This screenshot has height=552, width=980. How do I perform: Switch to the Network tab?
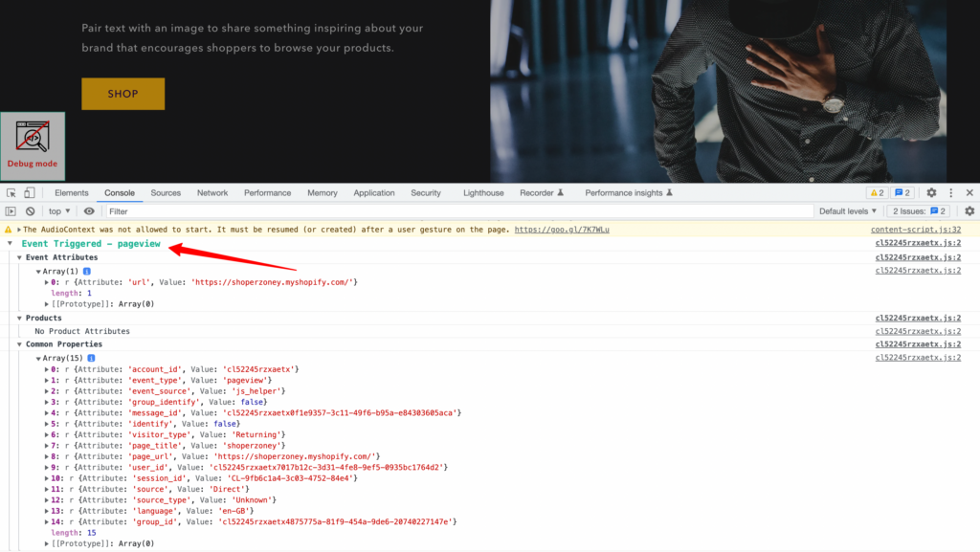[x=212, y=193]
